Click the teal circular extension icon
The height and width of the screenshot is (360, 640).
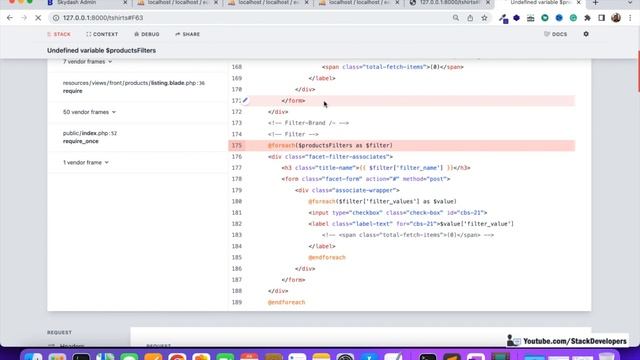coord(545,18)
